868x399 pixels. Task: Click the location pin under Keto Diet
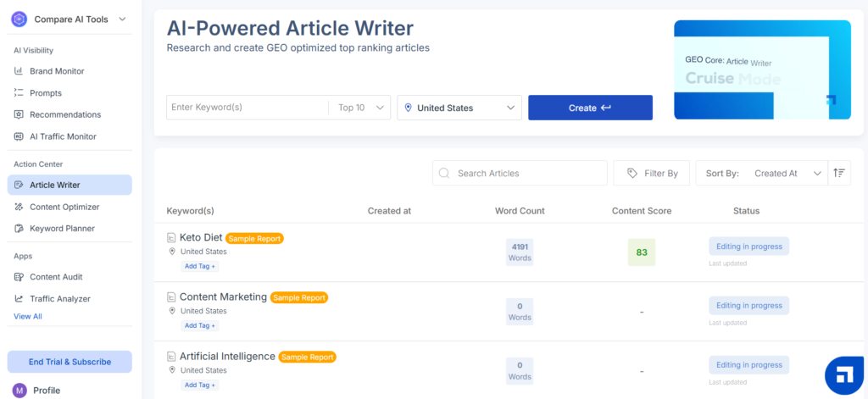(172, 252)
